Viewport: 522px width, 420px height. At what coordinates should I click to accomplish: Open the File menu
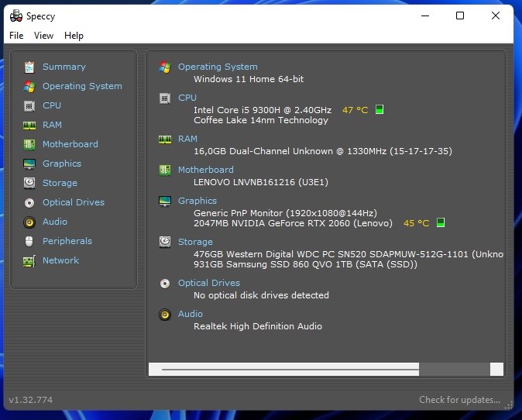(x=16, y=36)
